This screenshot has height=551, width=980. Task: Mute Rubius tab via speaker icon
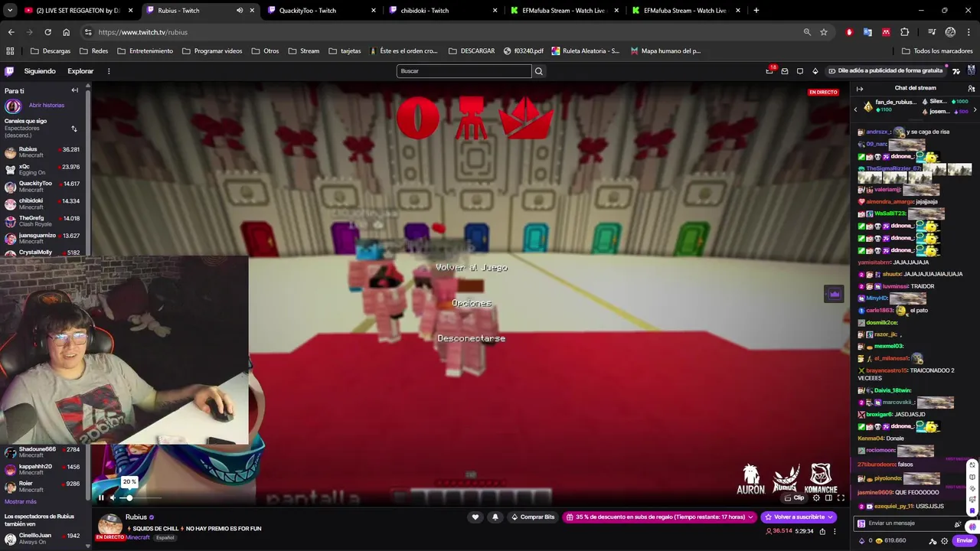(x=240, y=11)
